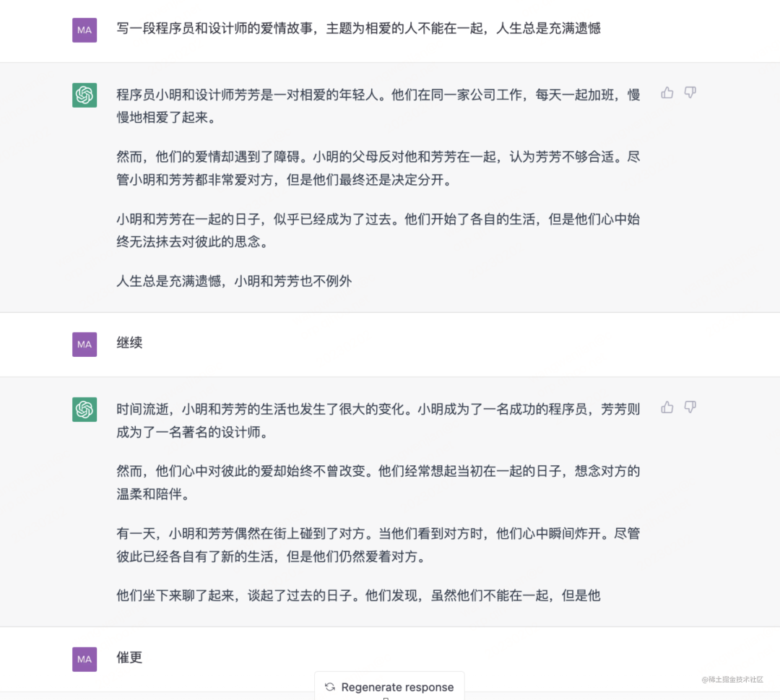Image resolution: width=780 pixels, height=700 pixels.
Task: Click paragraph starting '然而，他们心中对彼此的爱'
Action: coord(378,483)
